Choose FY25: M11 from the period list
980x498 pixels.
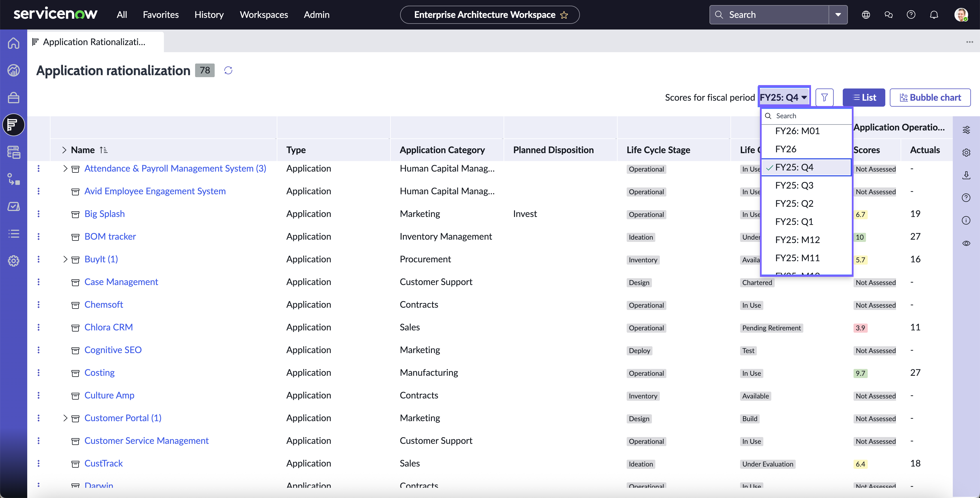point(806,258)
